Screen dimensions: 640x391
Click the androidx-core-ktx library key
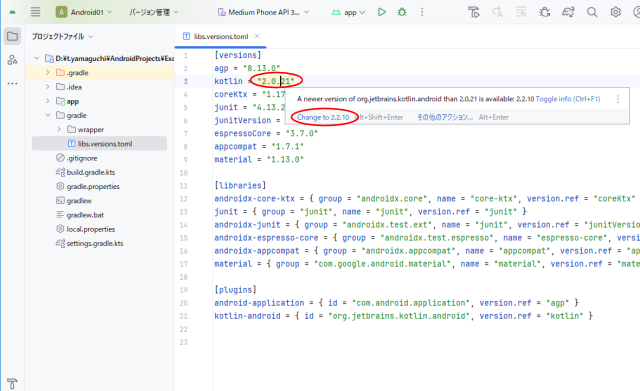254,199
